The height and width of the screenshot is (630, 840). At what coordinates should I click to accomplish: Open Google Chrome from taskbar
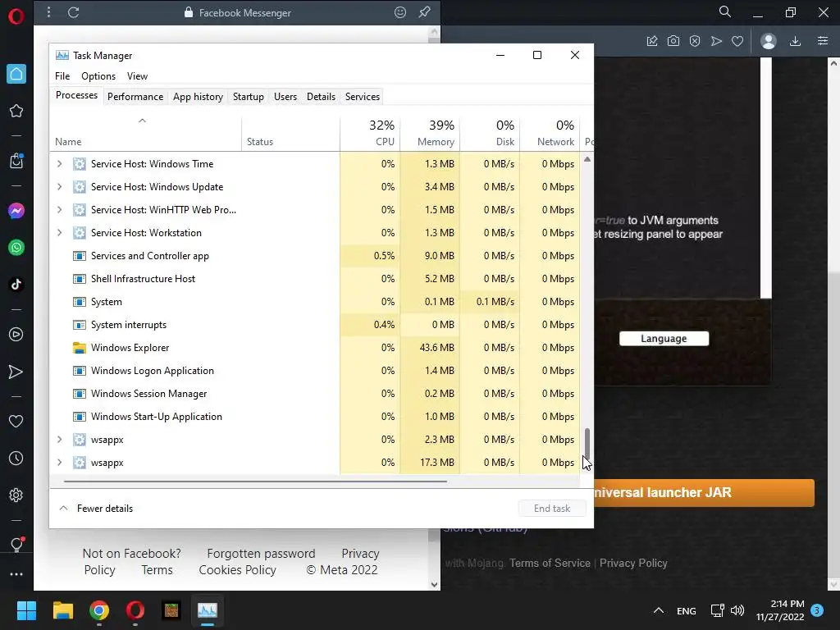click(x=99, y=610)
